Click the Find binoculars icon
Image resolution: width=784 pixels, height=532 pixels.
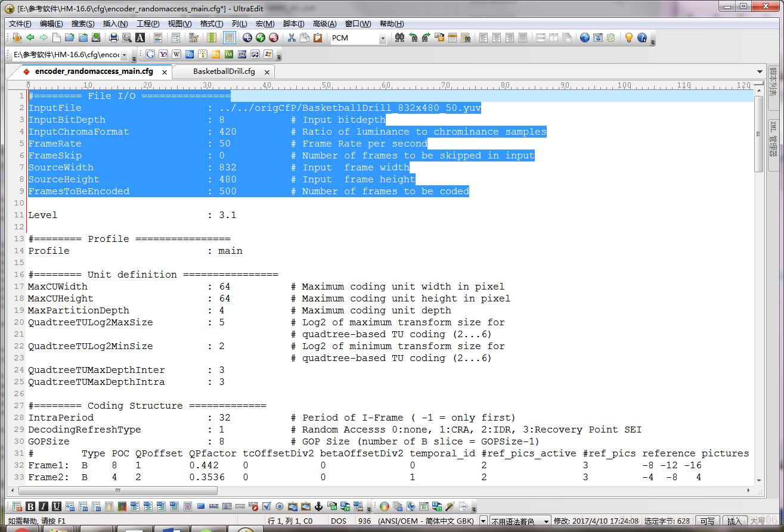tap(400, 38)
